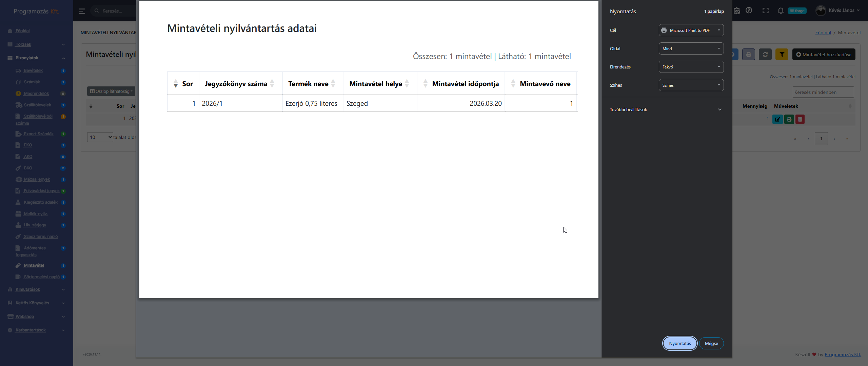Cancel printing with Mégse button

(711, 343)
